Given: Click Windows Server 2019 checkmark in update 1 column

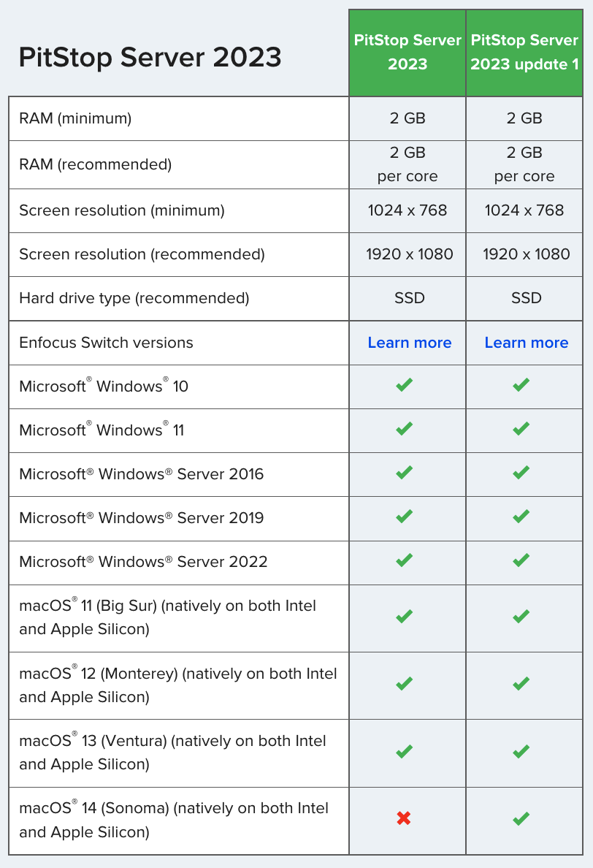Looking at the screenshot, I should tap(521, 517).
